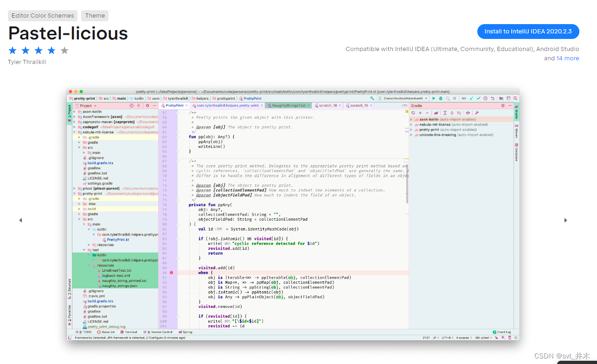Expand nebula-mit-license in Gradle panel
The width and height of the screenshot is (597, 364).
coord(411,125)
